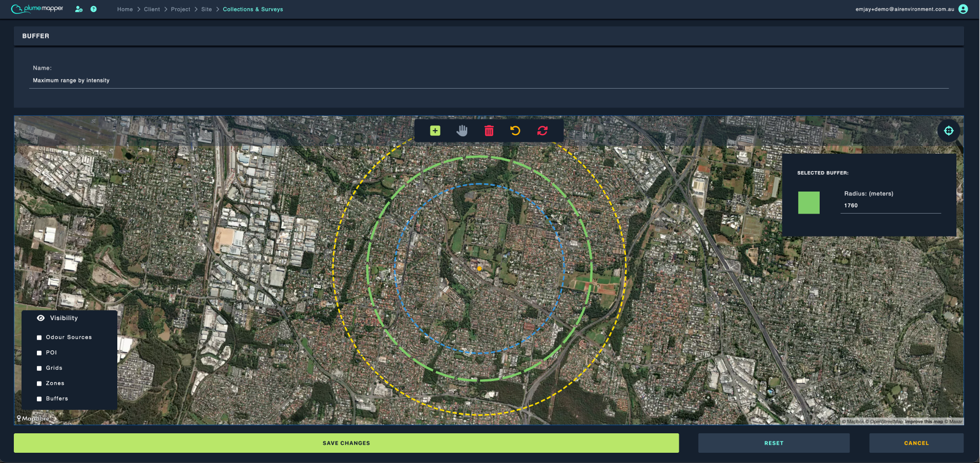980x463 pixels.
Task: Click the recenter map crosshair icon
Action: coord(949,131)
